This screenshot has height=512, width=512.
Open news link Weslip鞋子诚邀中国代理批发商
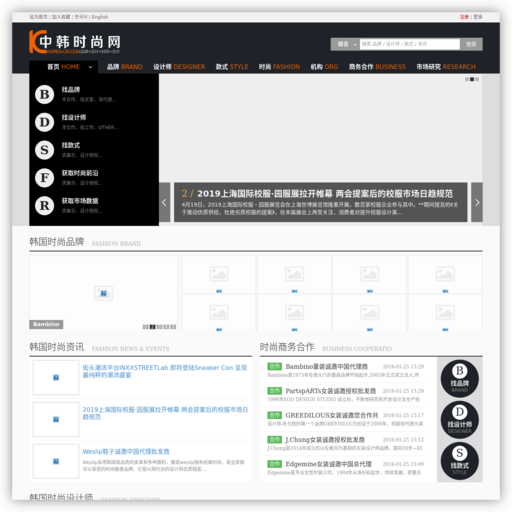[126, 452]
